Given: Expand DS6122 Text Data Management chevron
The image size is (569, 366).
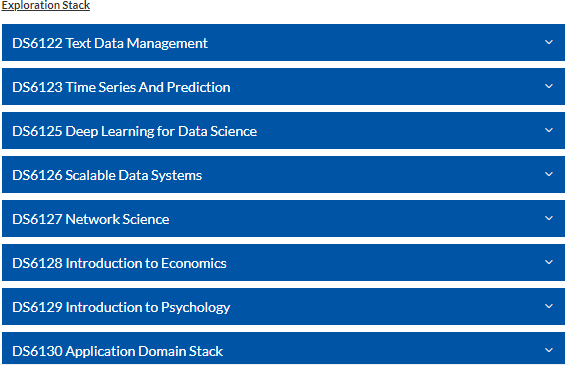Looking at the screenshot, I should click(549, 42).
